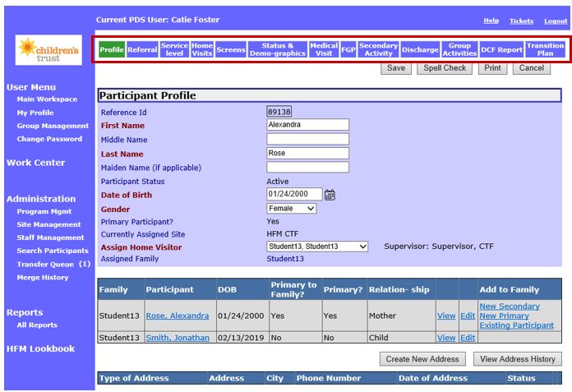Select the Medical Visit tab
The width and height of the screenshot is (572, 392).
(x=323, y=50)
